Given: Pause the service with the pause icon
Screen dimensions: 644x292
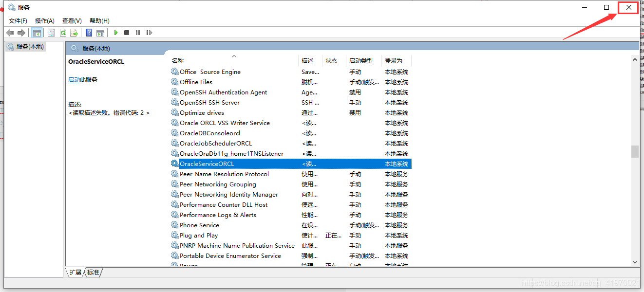Looking at the screenshot, I should click(x=138, y=33).
